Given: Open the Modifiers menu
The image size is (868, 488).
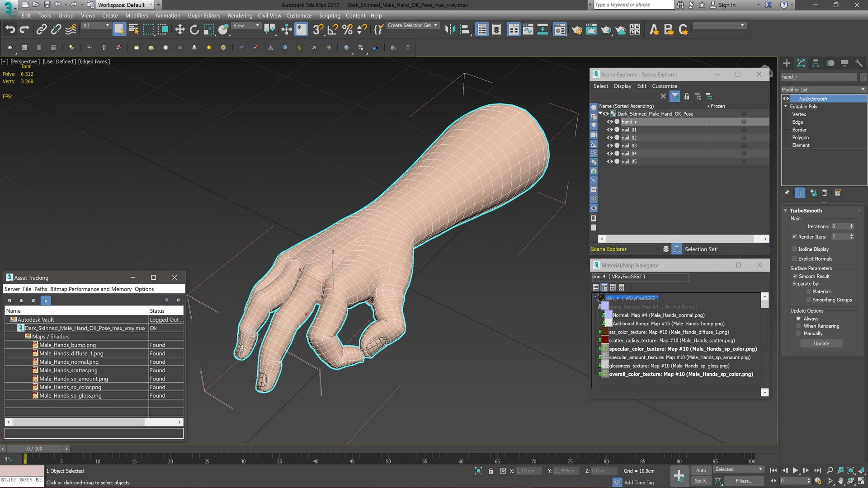Looking at the screenshot, I should coord(137,15).
